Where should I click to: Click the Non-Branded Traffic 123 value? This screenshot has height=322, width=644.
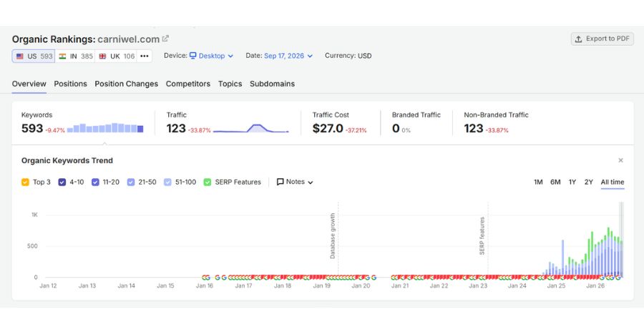click(474, 129)
